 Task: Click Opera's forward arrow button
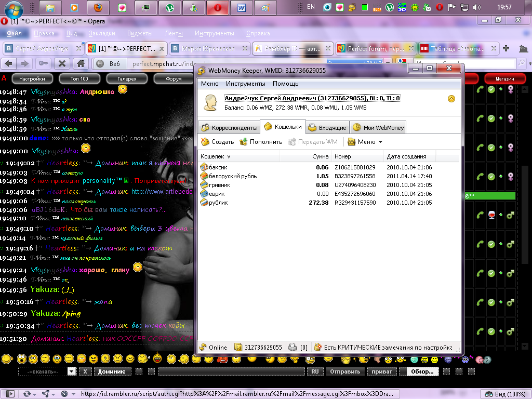(25, 63)
